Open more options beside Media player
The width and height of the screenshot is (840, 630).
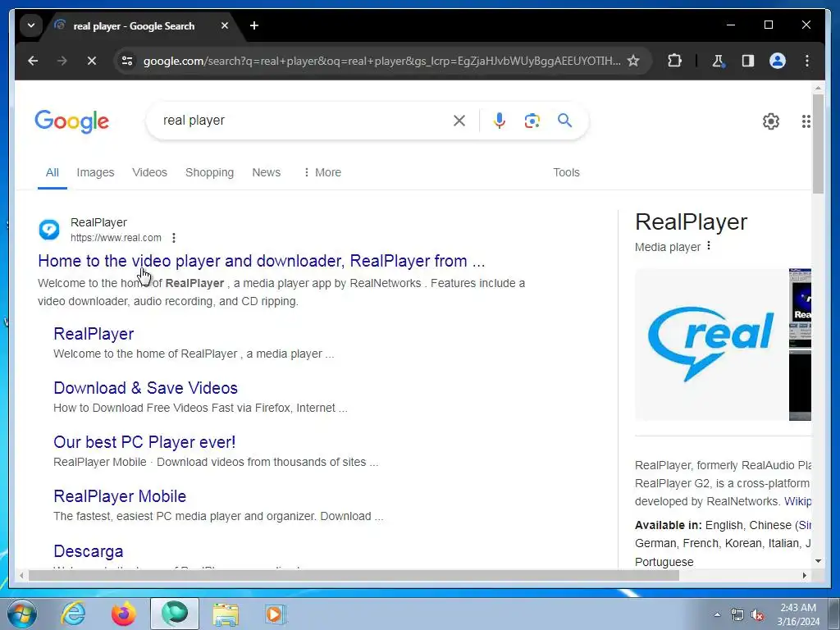[x=709, y=245]
